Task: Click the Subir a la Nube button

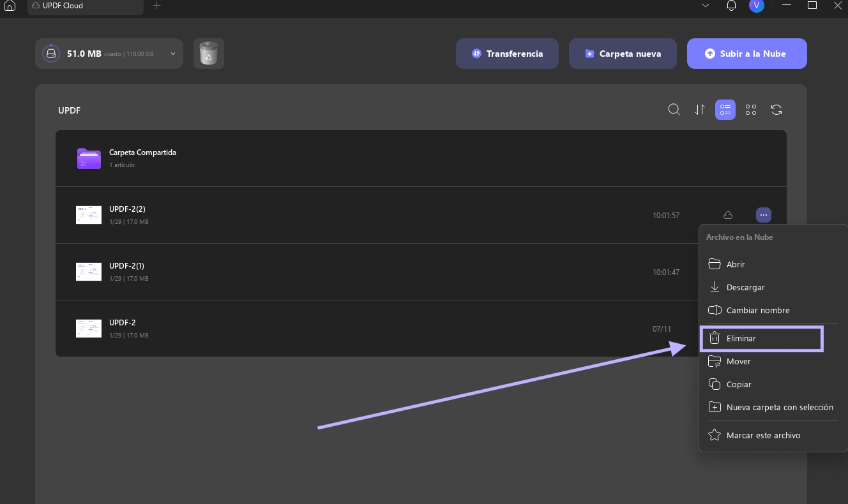Action: tap(747, 54)
